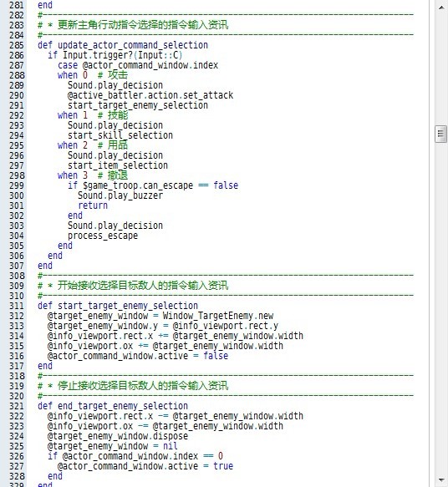Click 'def update_actor_command_selection' line
448x487 pixels.
pos(123,45)
